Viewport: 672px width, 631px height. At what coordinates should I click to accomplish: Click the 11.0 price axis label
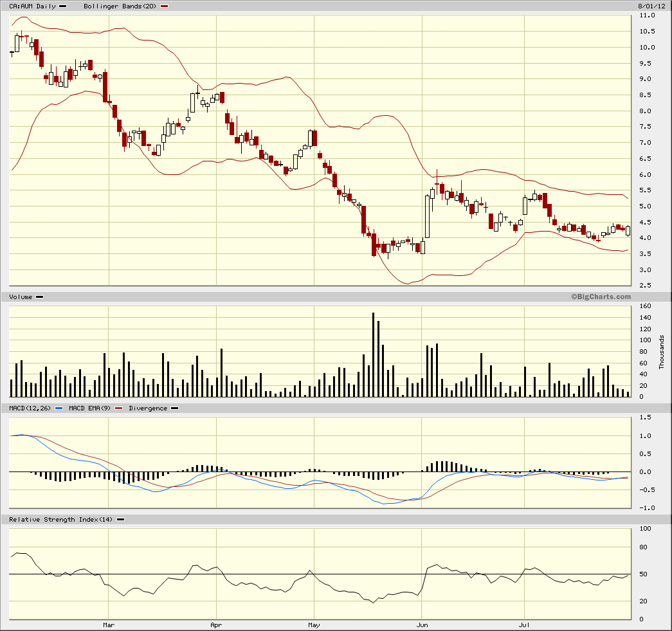pyautogui.click(x=647, y=15)
